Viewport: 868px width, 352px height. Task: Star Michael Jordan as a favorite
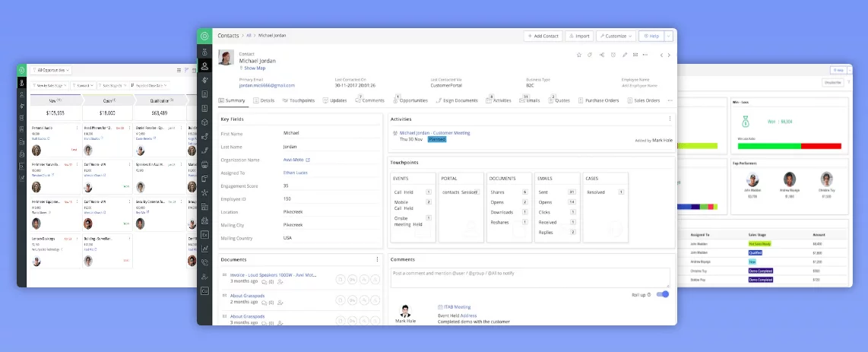coord(578,55)
